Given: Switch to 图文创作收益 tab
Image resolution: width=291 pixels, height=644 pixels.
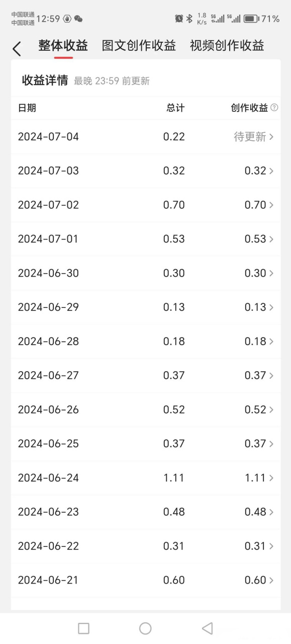Looking at the screenshot, I should (139, 46).
